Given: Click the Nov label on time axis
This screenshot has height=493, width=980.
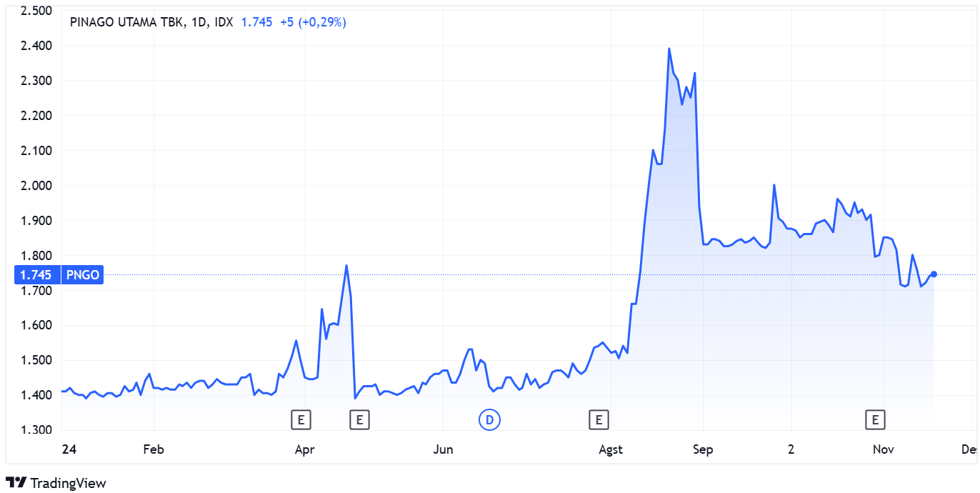Looking at the screenshot, I should (x=884, y=449).
